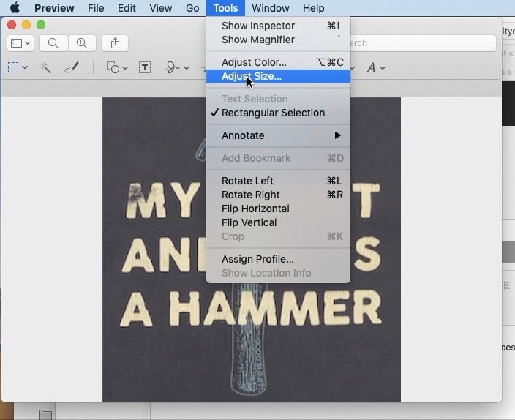
Task: Open the sidebar view dropdown
Action: point(20,43)
